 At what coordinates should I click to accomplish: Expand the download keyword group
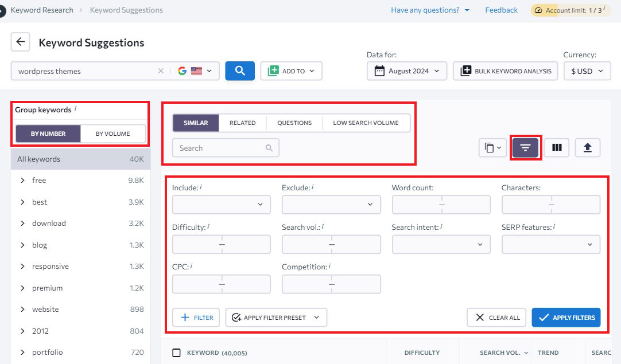pyautogui.click(x=22, y=224)
